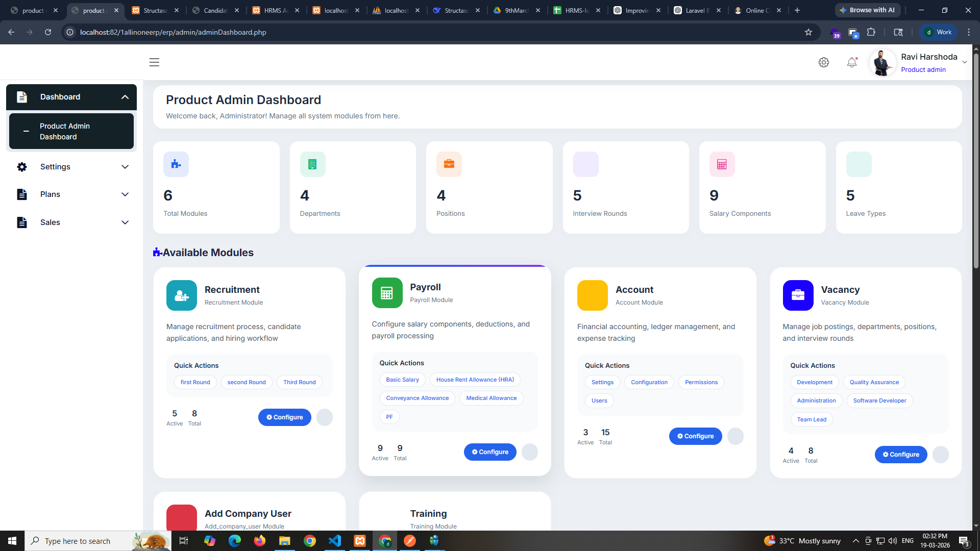980x551 pixels.
Task: Open Chrome extensions puzzle icon
Action: coord(871,32)
